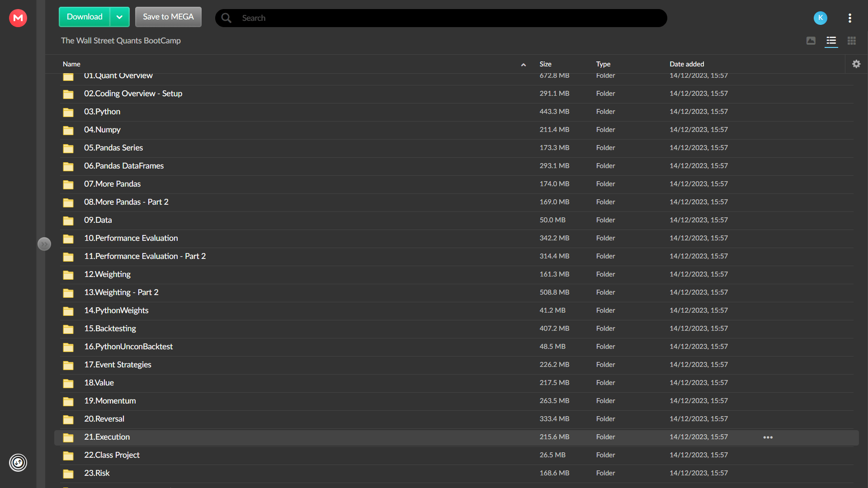Image resolution: width=868 pixels, height=488 pixels.
Task: Click folder icon of 12.Weighting
Action: click(x=68, y=275)
